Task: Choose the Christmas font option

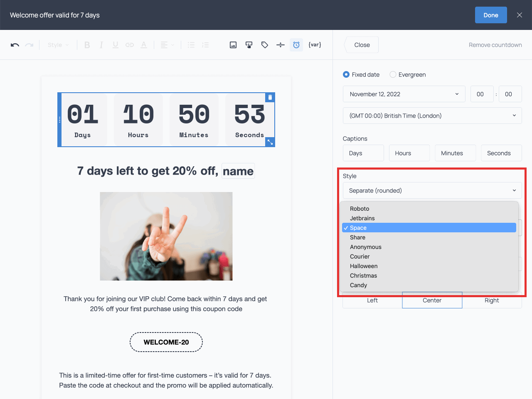Action: click(429, 276)
